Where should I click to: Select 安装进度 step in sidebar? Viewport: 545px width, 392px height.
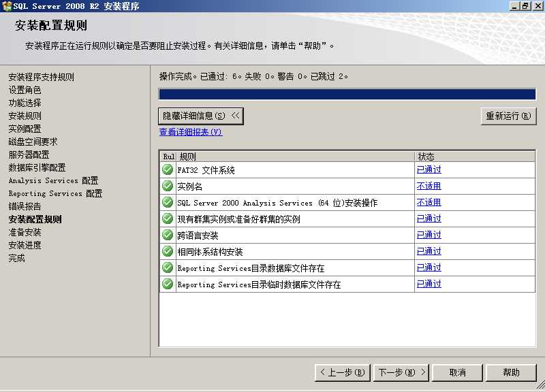click(x=25, y=246)
